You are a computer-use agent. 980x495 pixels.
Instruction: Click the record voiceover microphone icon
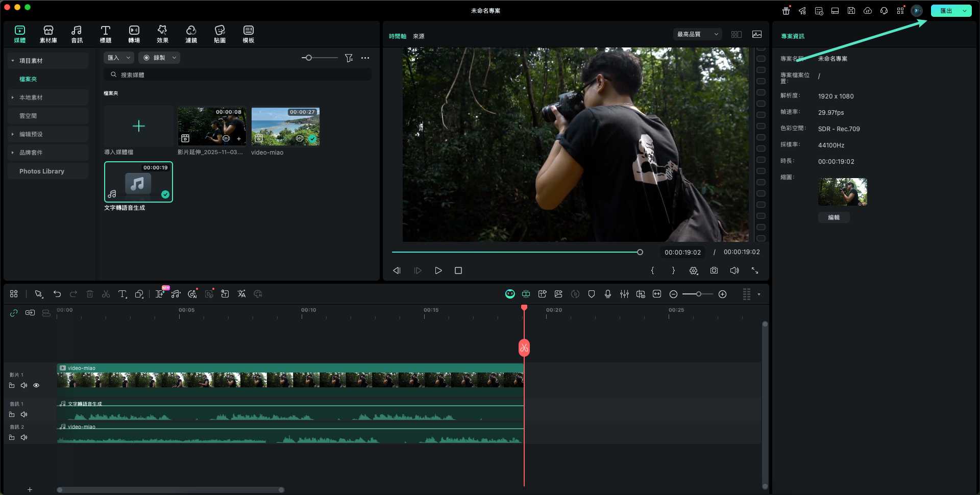click(x=607, y=294)
